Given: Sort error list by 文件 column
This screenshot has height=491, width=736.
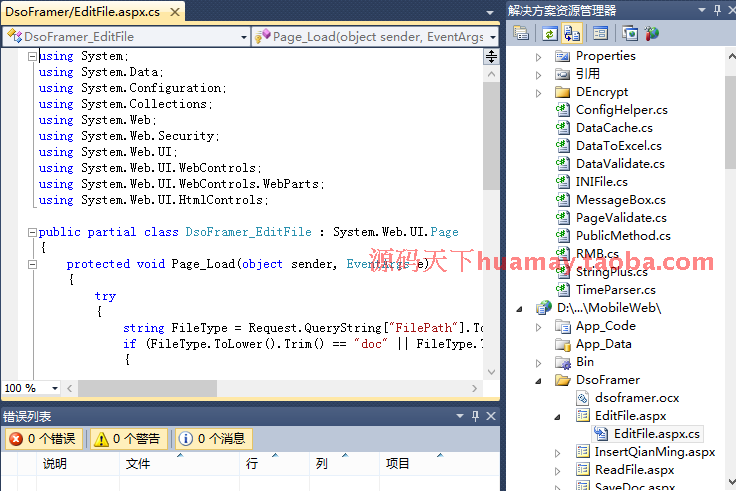Looking at the screenshot, I should point(179,464).
